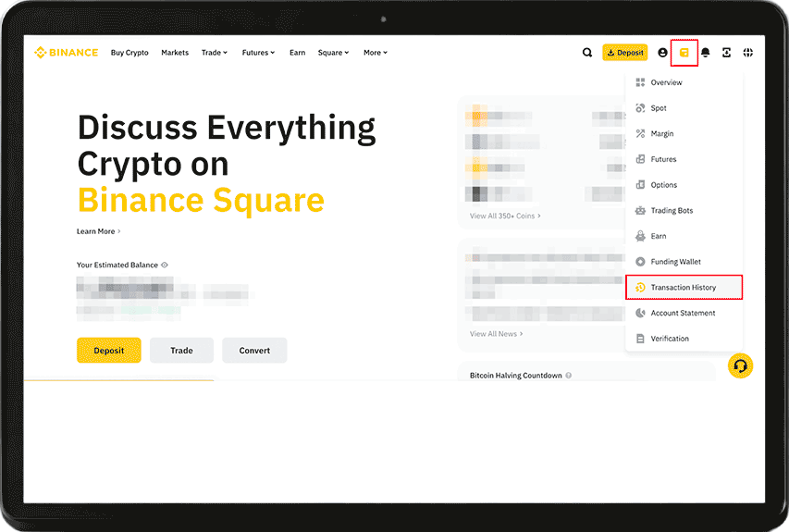Click the download app QR icon

727,53
